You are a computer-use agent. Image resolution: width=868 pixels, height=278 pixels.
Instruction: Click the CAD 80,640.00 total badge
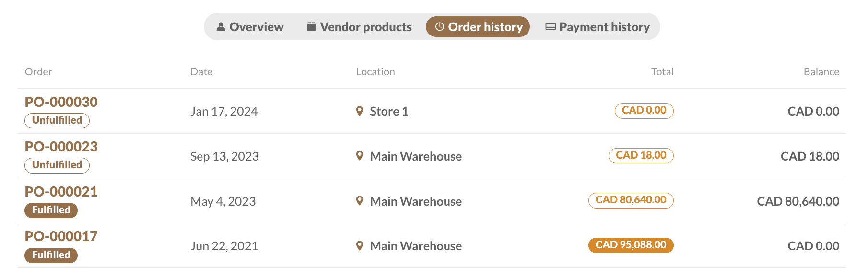tap(631, 200)
